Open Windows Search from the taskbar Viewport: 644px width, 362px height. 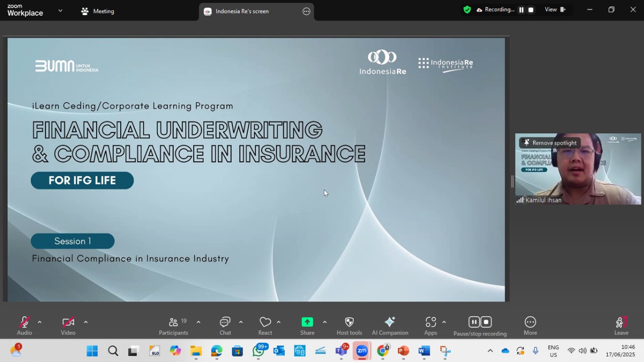coord(113,351)
